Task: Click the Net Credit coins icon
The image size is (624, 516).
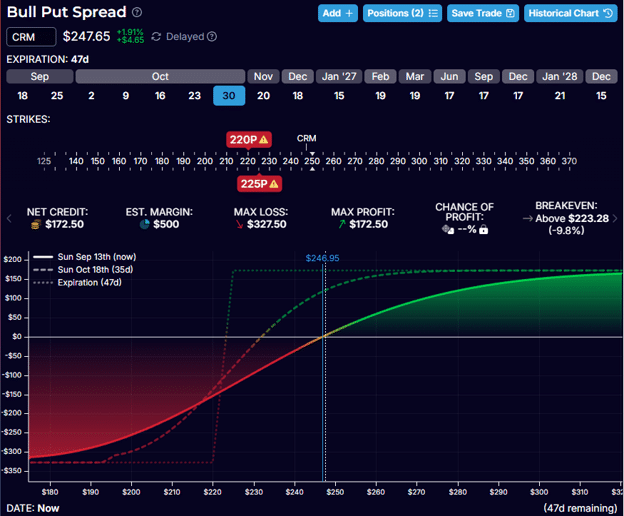Action: (36, 224)
